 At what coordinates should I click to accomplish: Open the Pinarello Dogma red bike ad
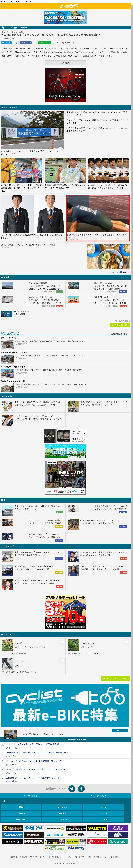tap(65, 85)
